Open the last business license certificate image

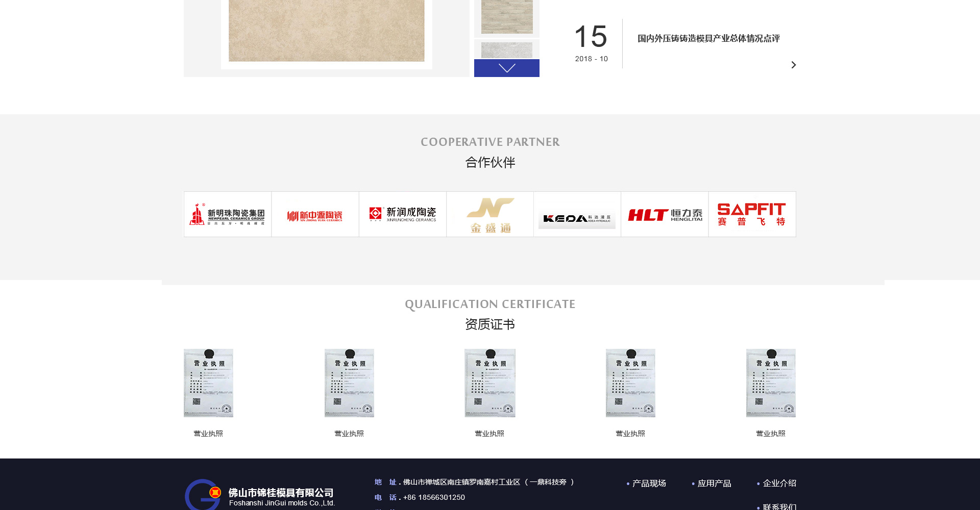pos(771,383)
